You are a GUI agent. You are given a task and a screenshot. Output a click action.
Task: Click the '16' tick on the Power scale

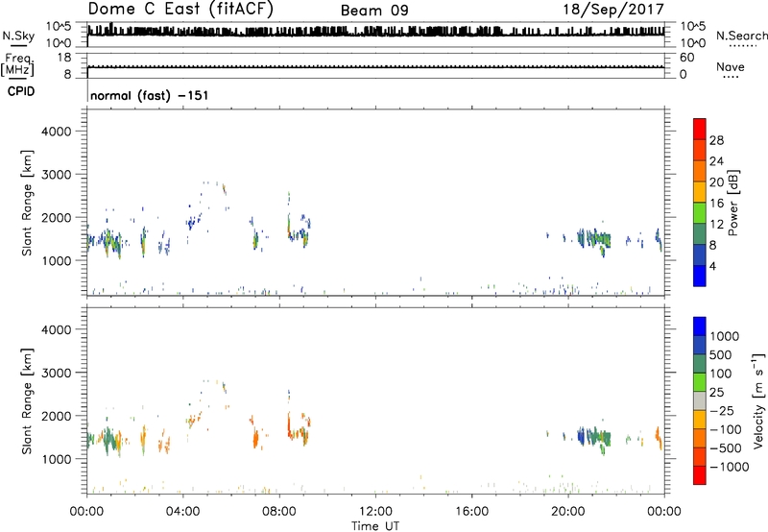coord(716,204)
